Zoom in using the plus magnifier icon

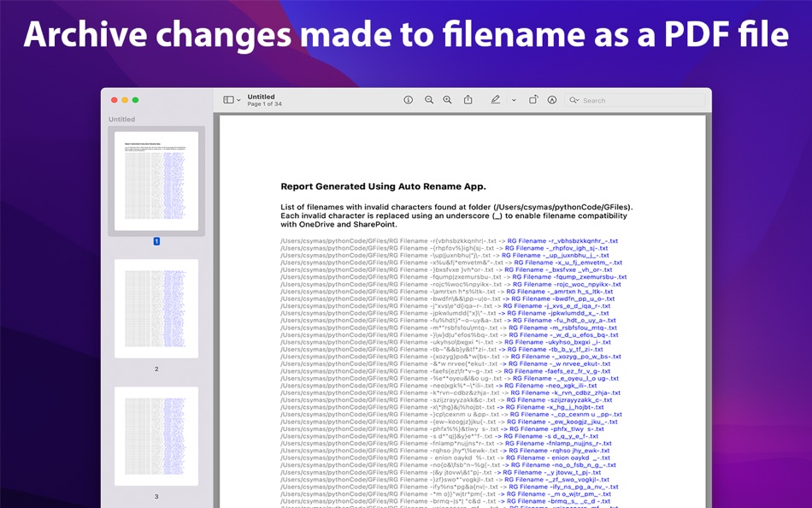tap(447, 100)
